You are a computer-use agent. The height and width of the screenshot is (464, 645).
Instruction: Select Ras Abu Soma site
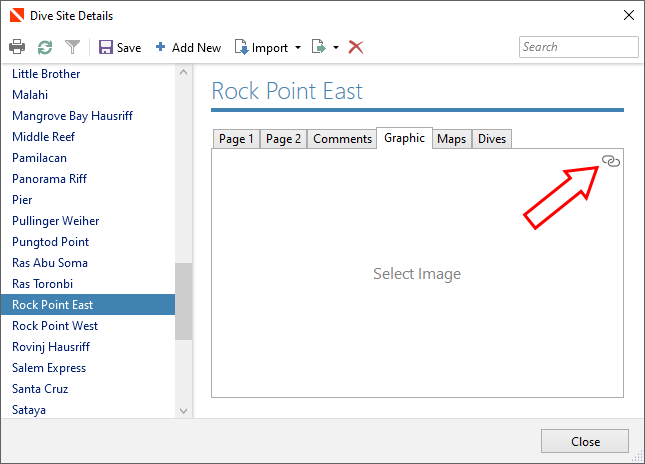pyautogui.click(x=88, y=262)
